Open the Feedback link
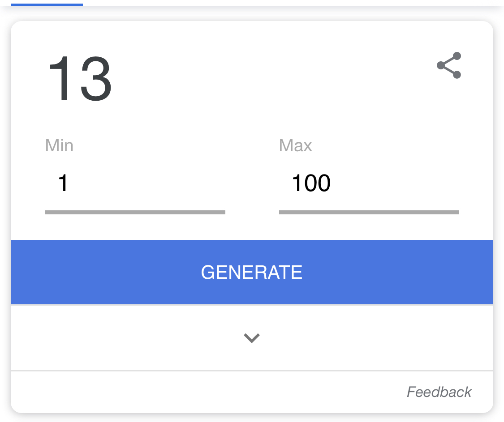 click(x=439, y=392)
